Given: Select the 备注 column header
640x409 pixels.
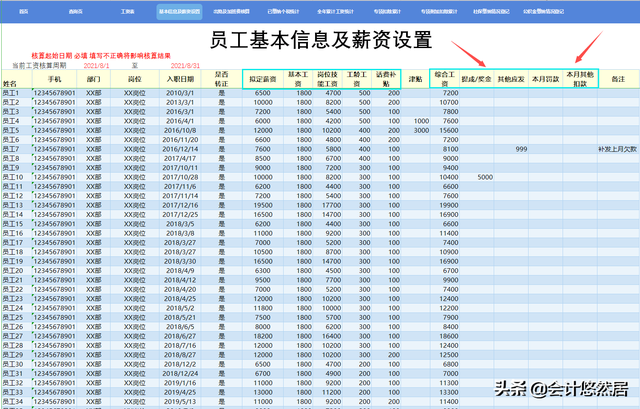Looking at the screenshot, I should click(618, 79).
